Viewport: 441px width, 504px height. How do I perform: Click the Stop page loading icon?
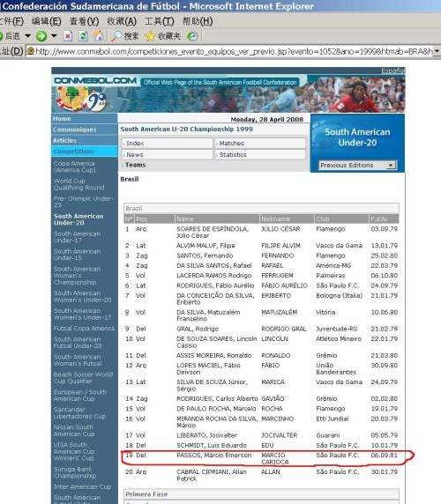[68, 36]
